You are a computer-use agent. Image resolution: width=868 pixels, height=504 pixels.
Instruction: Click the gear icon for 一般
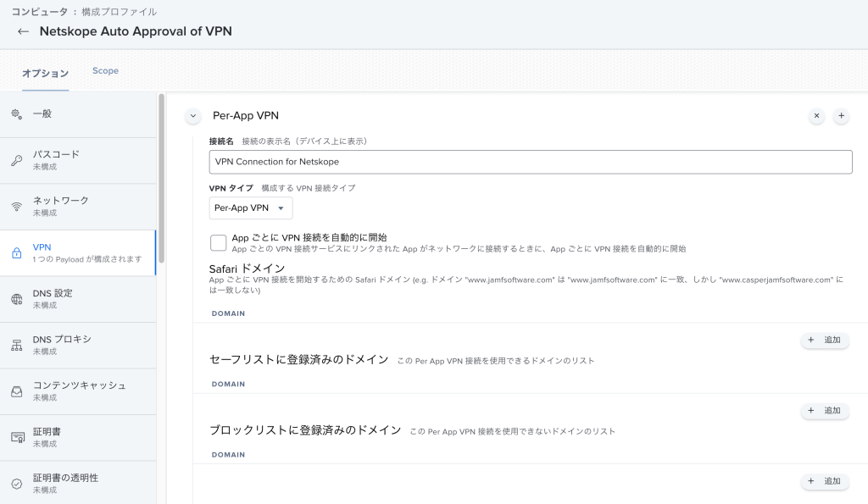tap(17, 114)
